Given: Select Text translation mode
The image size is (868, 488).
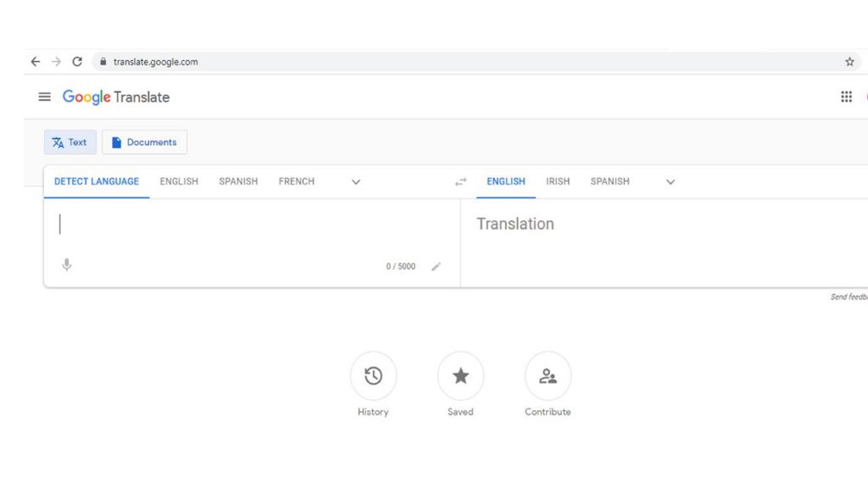Looking at the screenshot, I should 70,142.
